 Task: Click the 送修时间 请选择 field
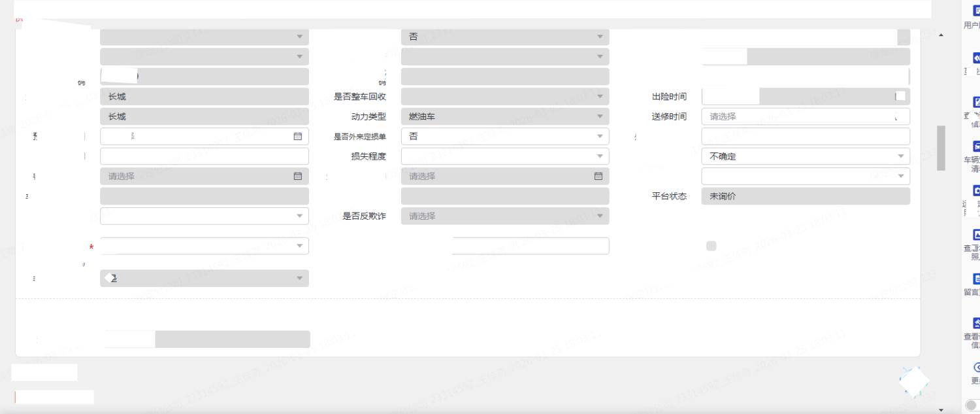point(805,116)
